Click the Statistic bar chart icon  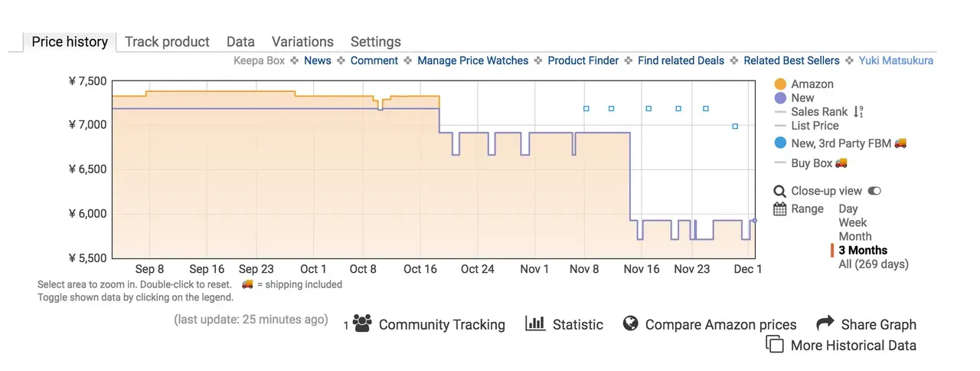[x=535, y=323]
